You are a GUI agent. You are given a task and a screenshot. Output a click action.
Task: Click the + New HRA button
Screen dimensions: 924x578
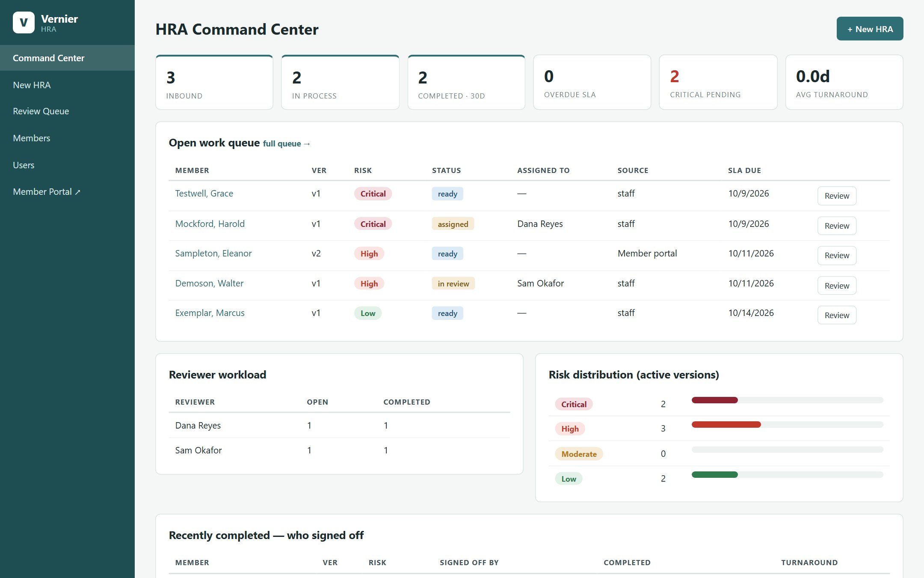(870, 29)
